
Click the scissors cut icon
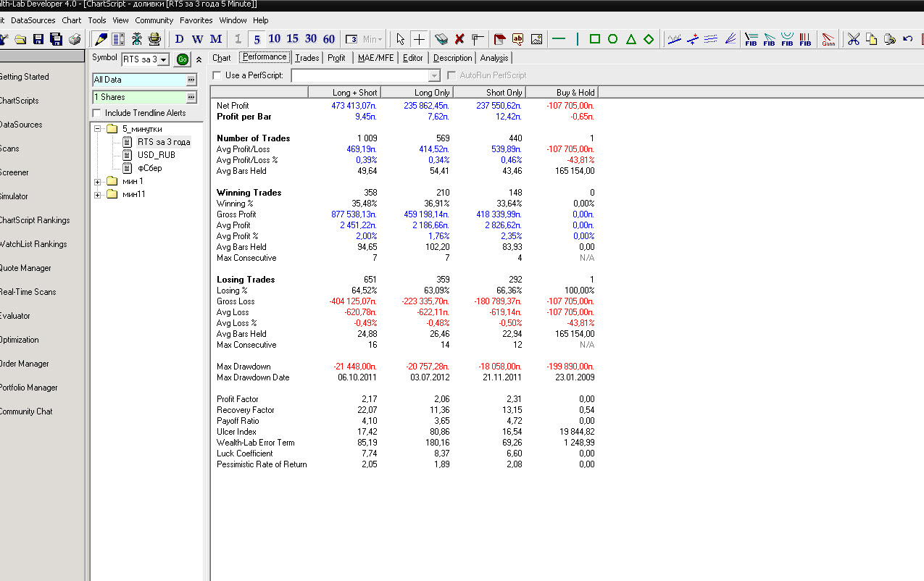pos(854,39)
